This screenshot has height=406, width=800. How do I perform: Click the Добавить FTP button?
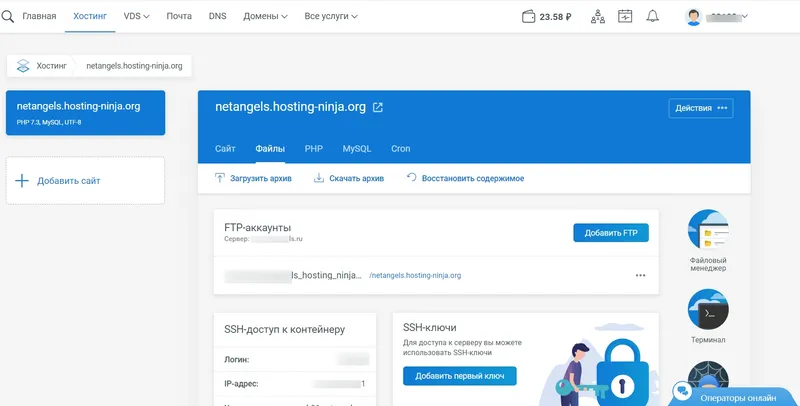pos(611,233)
